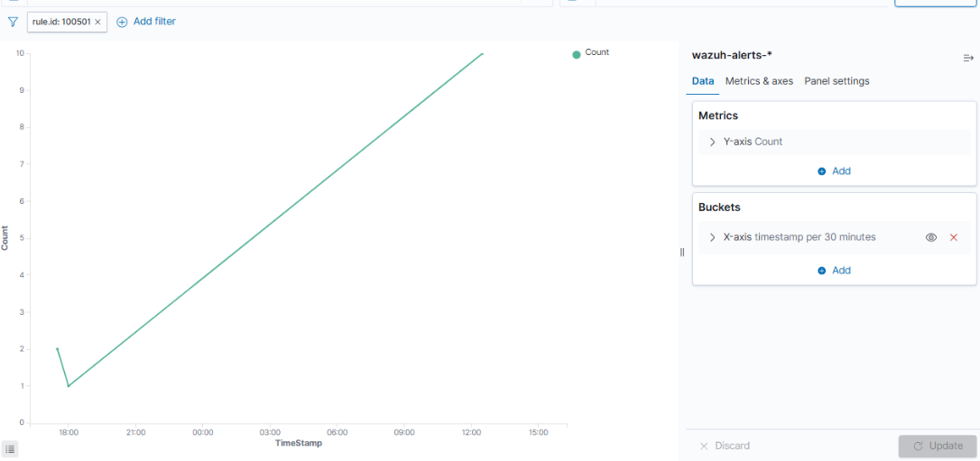980x461 pixels.
Task: Open the Add filter link
Action: click(x=154, y=22)
